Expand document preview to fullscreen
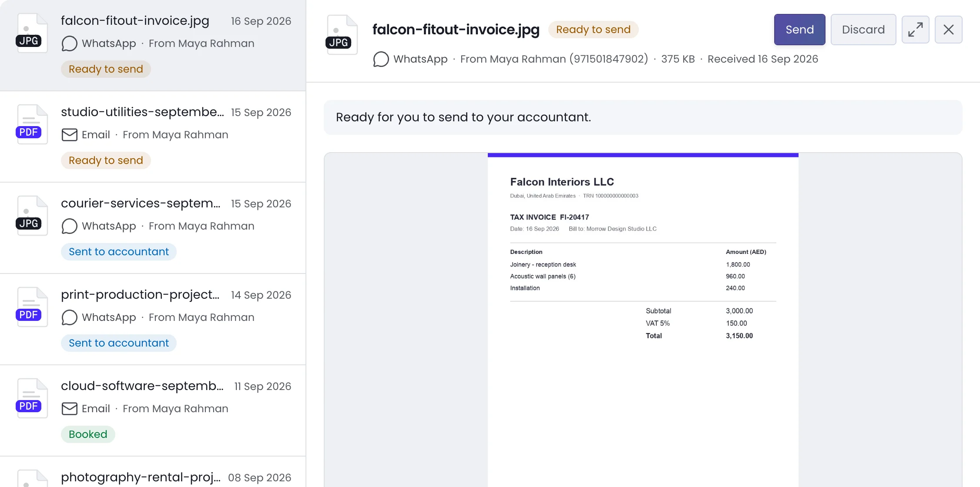The image size is (980, 487). coord(916,30)
